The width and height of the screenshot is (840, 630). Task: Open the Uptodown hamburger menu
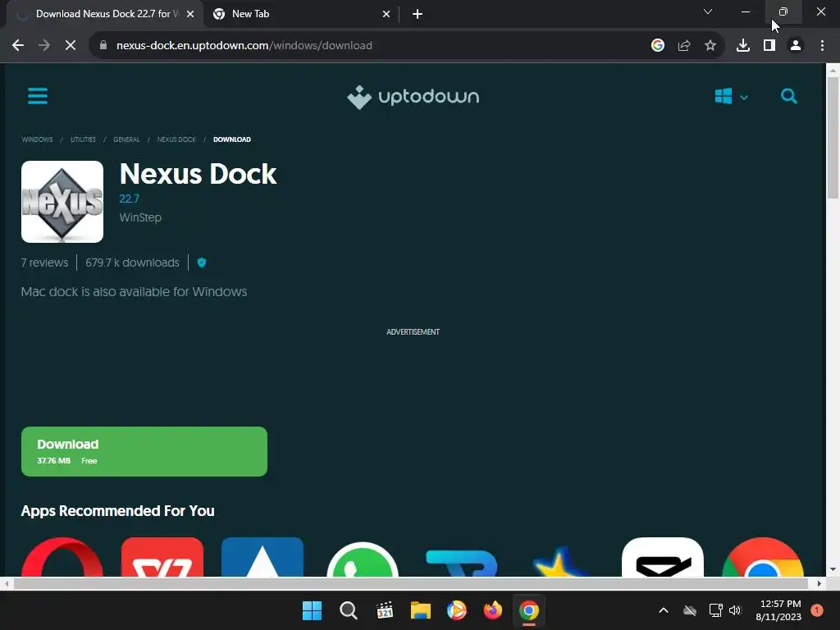tap(38, 97)
